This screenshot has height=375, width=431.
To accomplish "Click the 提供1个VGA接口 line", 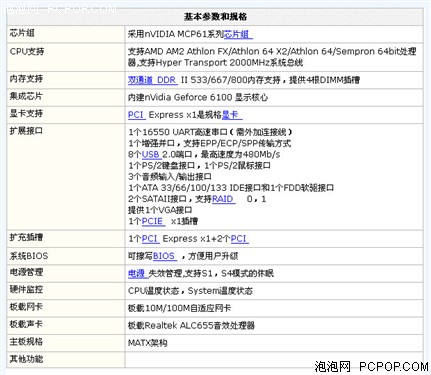I will coord(160,210).
